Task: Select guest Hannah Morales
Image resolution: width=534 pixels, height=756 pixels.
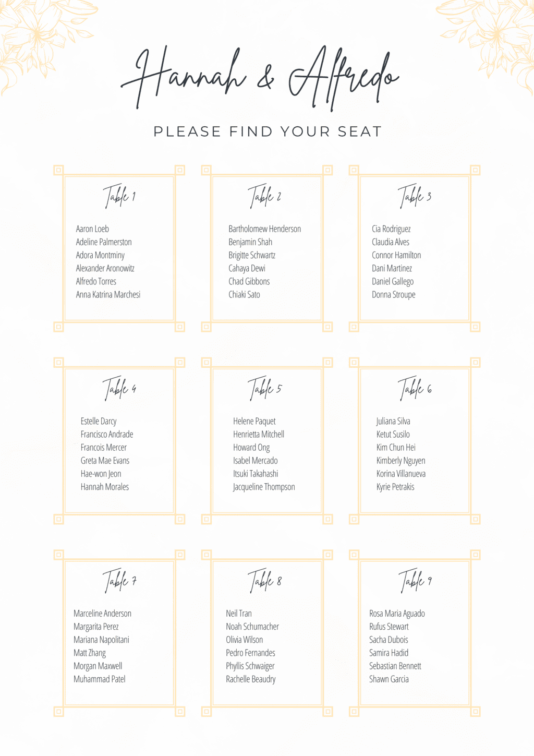Action: coord(105,487)
